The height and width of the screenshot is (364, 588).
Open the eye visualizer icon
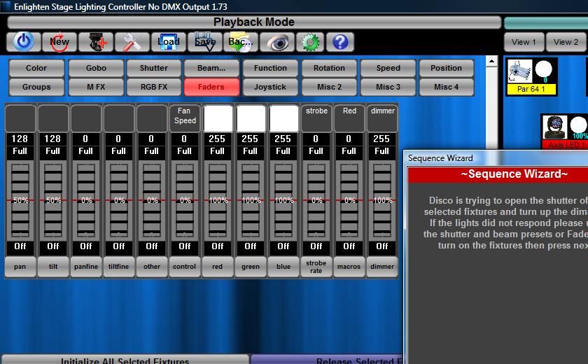277,42
